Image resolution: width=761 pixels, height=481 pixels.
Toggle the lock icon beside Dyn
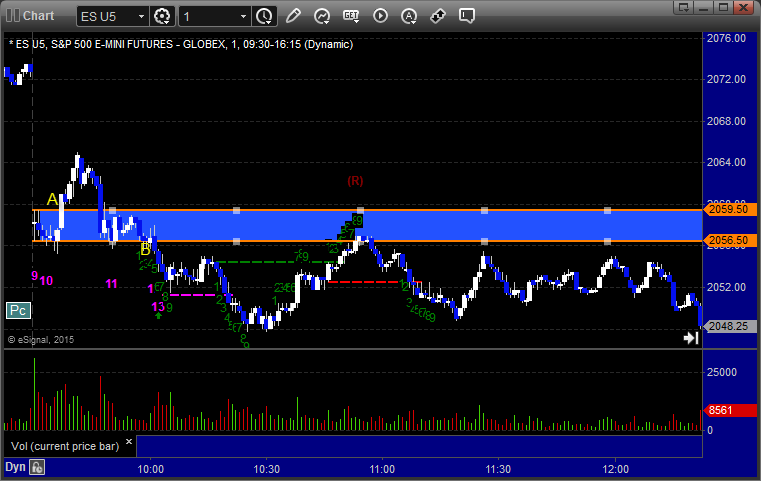[x=36, y=467]
